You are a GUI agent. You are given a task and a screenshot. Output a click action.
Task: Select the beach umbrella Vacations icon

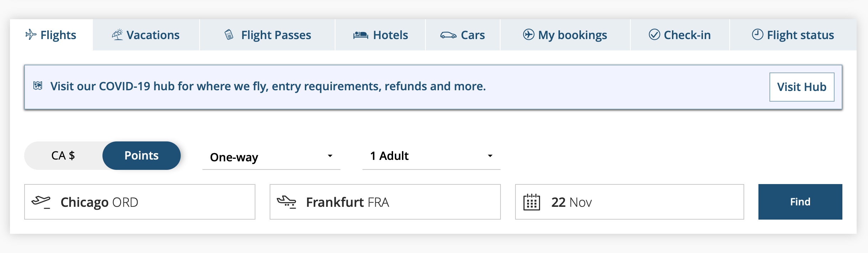pos(118,34)
